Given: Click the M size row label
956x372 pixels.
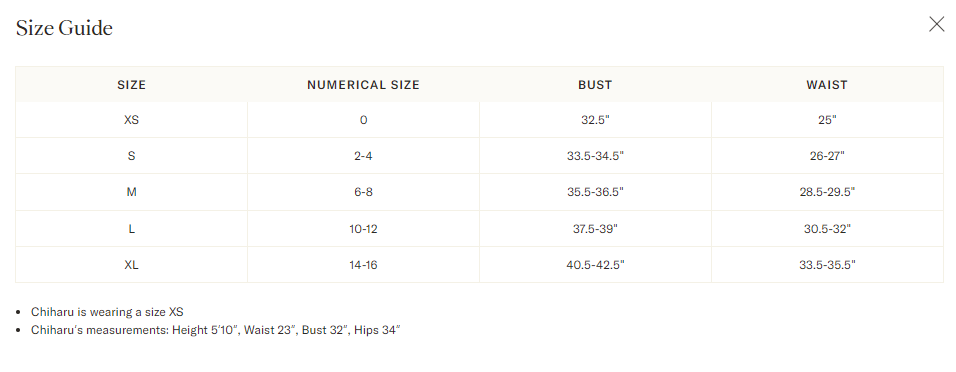Looking at the screenshot, I should [x=132, y=192].
